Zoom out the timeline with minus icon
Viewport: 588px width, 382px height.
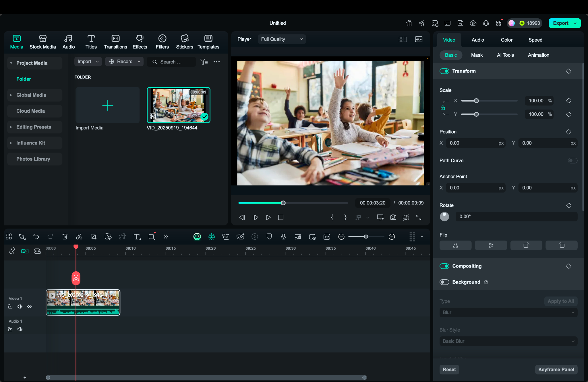(341, 237)
